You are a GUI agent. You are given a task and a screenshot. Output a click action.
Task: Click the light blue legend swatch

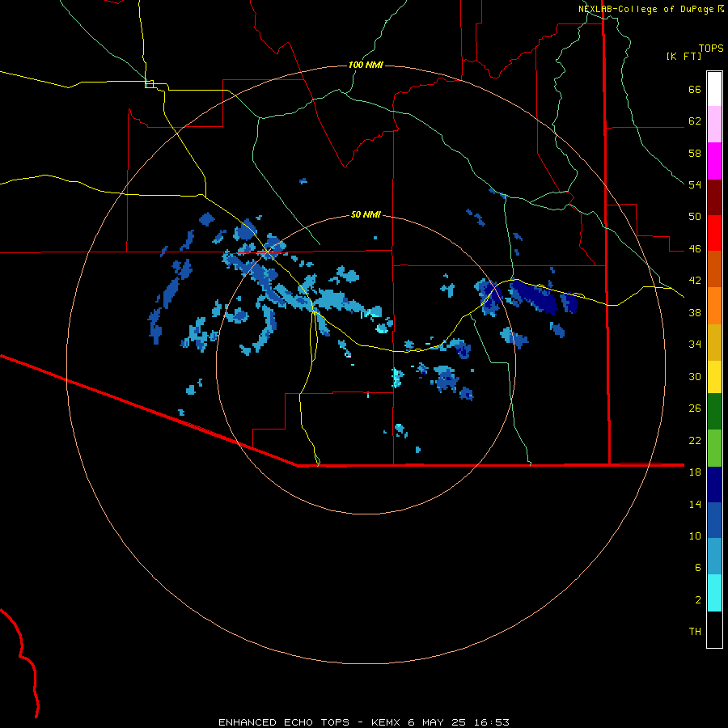click(x=714, y=557)
